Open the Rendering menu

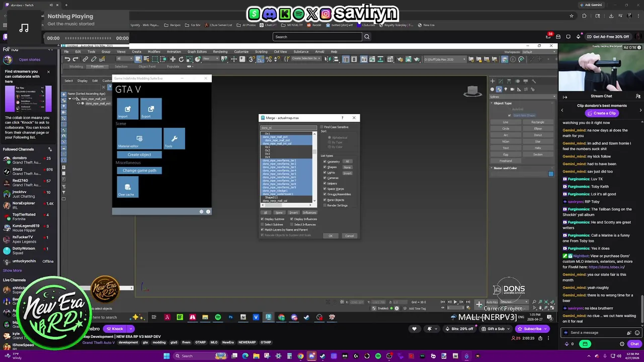tap(220, 51)
